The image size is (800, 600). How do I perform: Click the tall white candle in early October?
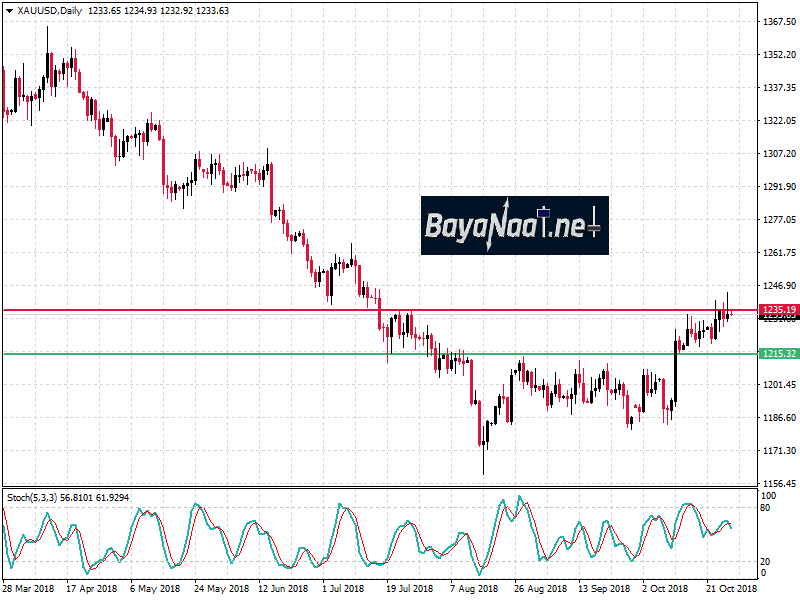coord(675,375)
